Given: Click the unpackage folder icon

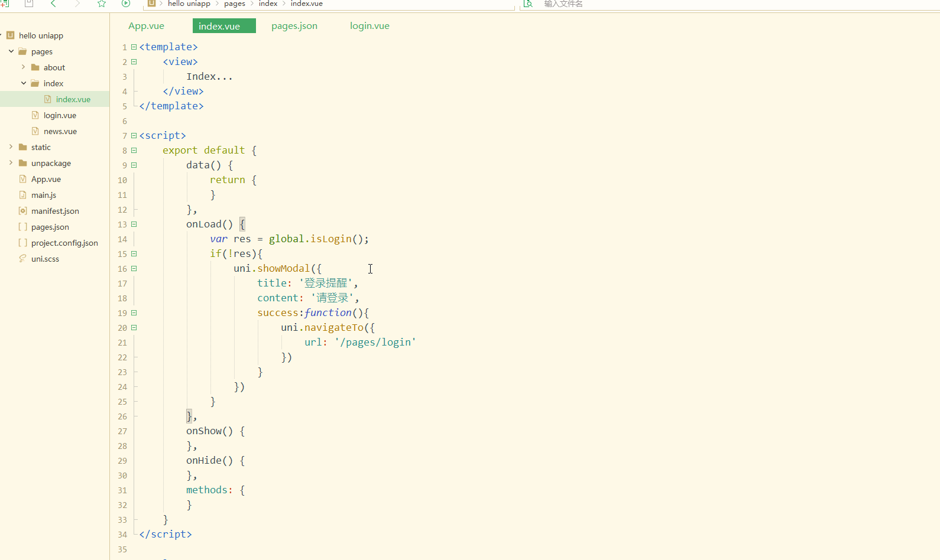Looking at the screenshot, I should (22, 163).
